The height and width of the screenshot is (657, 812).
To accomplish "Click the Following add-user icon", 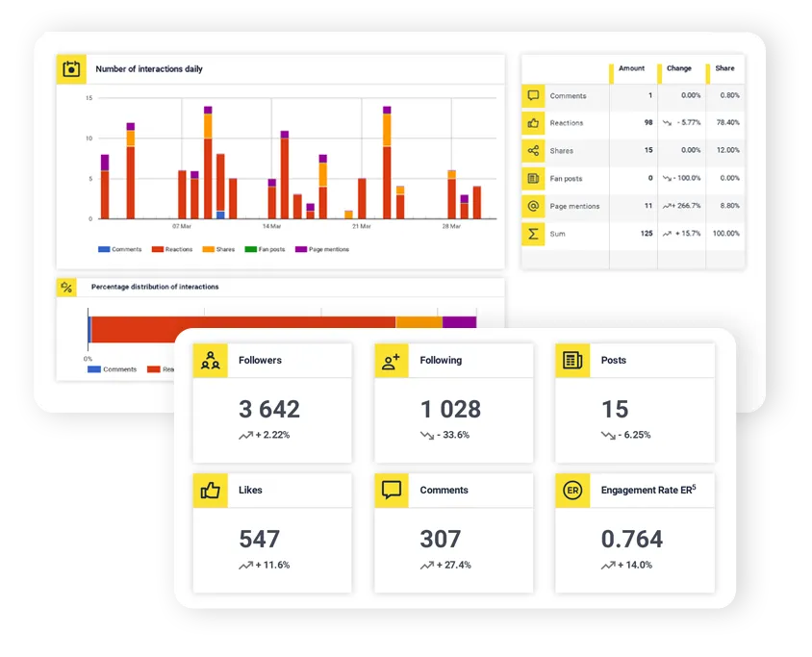I will coord(391,361).
